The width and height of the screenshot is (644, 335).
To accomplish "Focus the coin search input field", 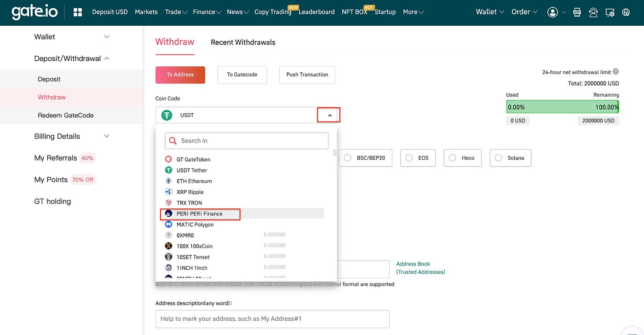I will point(247,141).
